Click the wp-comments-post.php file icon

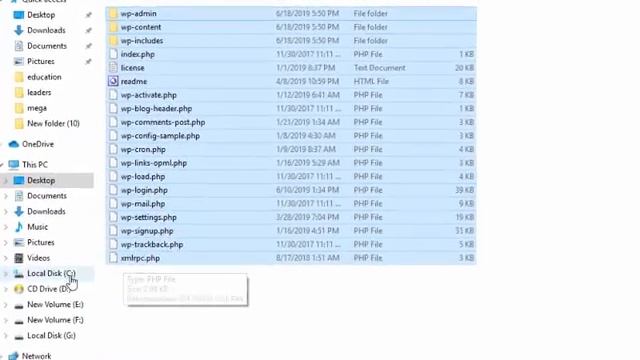113,122
